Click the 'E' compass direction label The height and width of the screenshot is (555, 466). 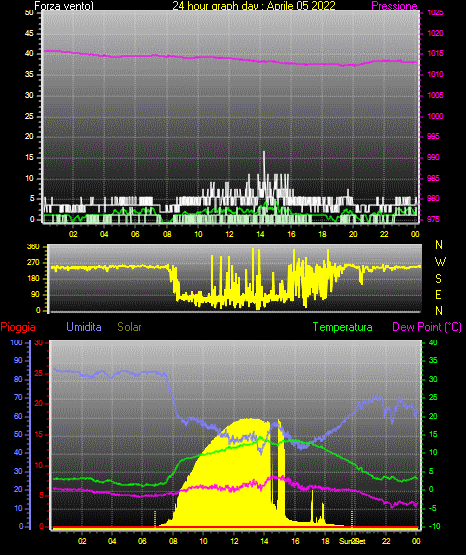coord(438,294)
